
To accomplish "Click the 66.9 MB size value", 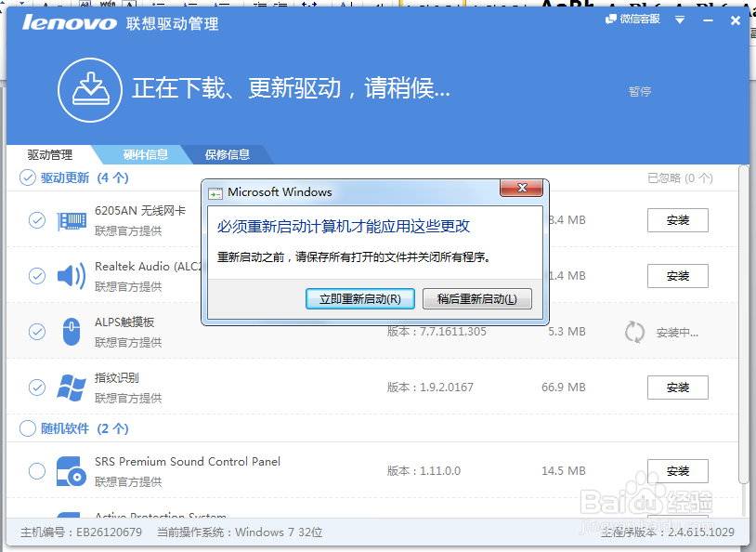I will coord(563,388).
